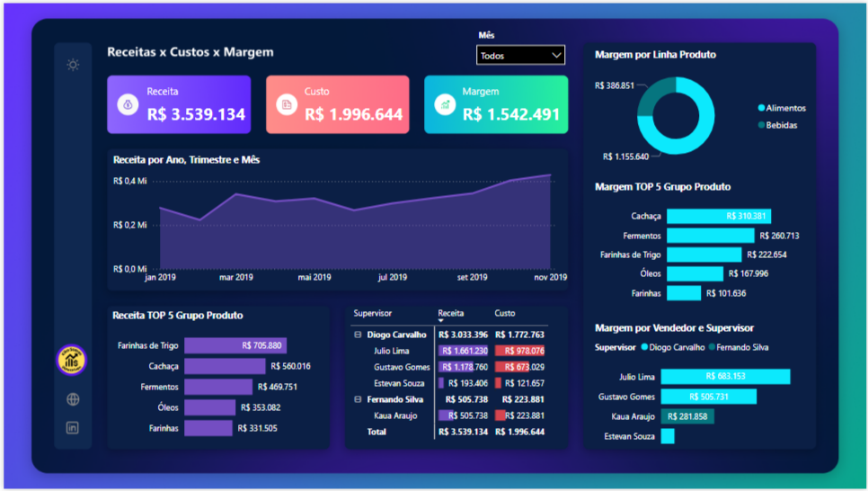Select the Fermentos margin bar R$ 260.713
Image resolution: width=868 pixels, height=491 pixels.
point(710,236)
